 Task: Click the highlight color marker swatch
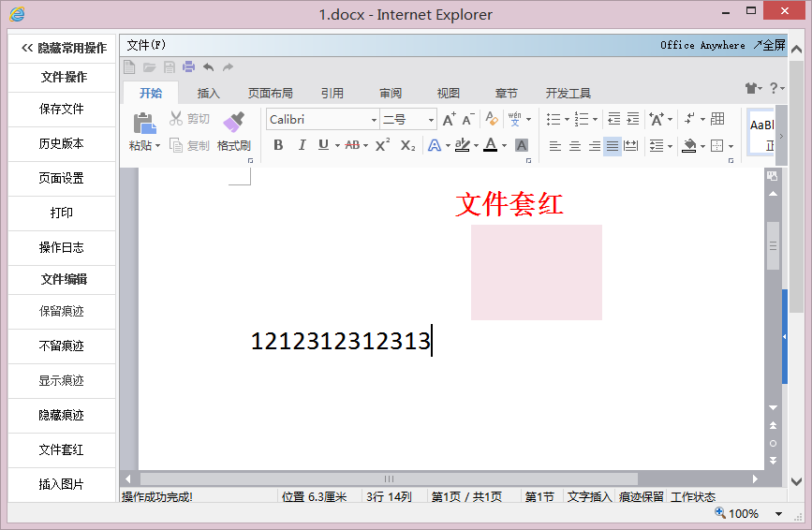(x=462, y=145)
